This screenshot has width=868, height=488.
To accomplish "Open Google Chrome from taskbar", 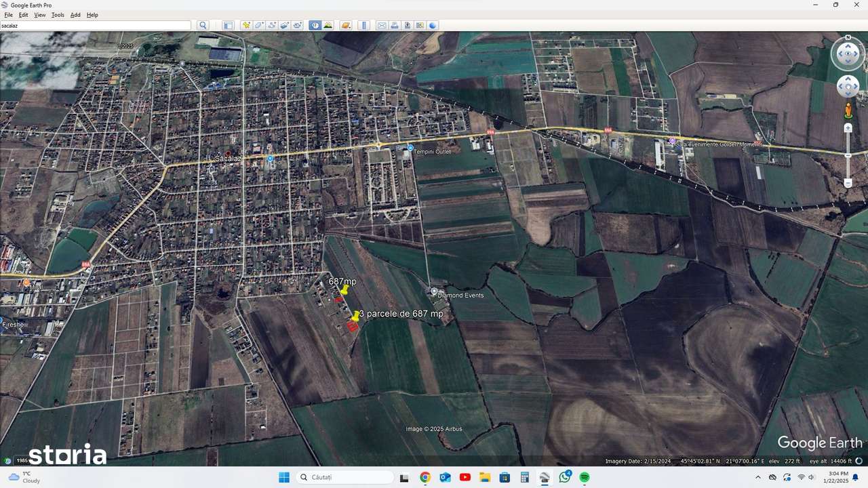I will pos(425,477).
